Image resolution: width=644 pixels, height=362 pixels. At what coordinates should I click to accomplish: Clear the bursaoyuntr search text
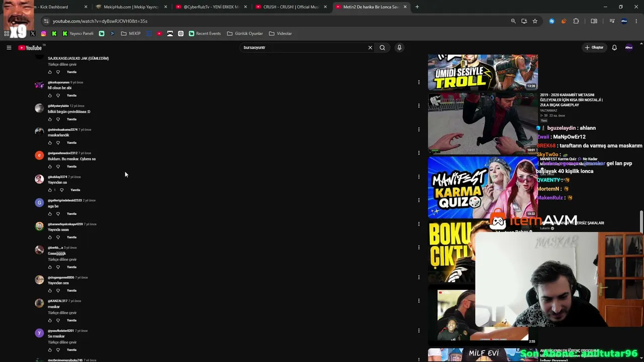click(370, 48)
